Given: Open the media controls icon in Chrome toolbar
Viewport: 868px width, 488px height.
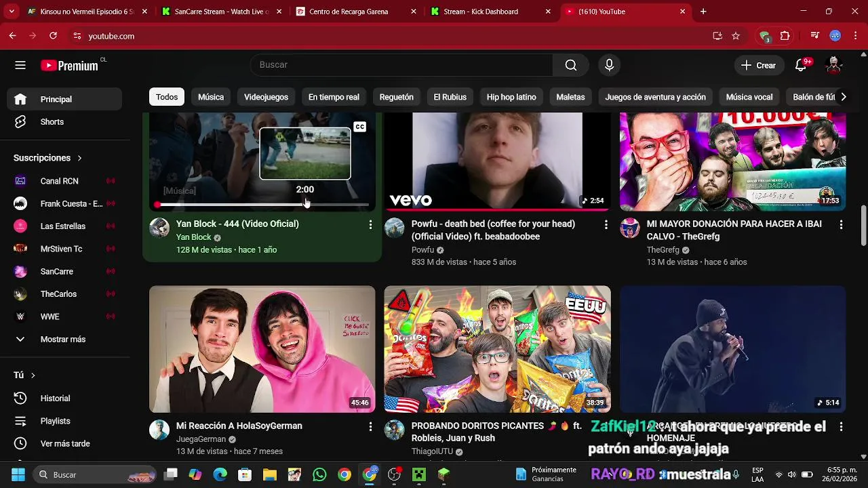Looking at the screenshot, I should coord(815,36).
